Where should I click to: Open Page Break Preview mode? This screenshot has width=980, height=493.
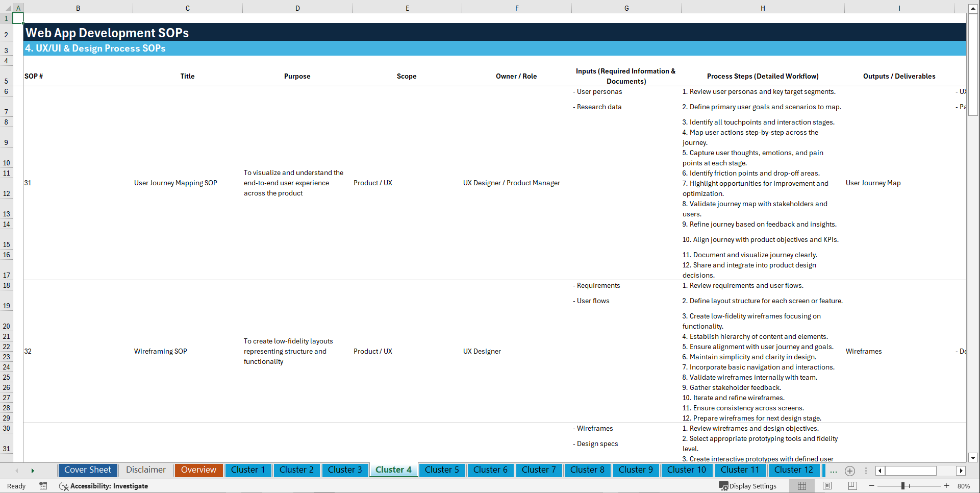pos(851,486)
